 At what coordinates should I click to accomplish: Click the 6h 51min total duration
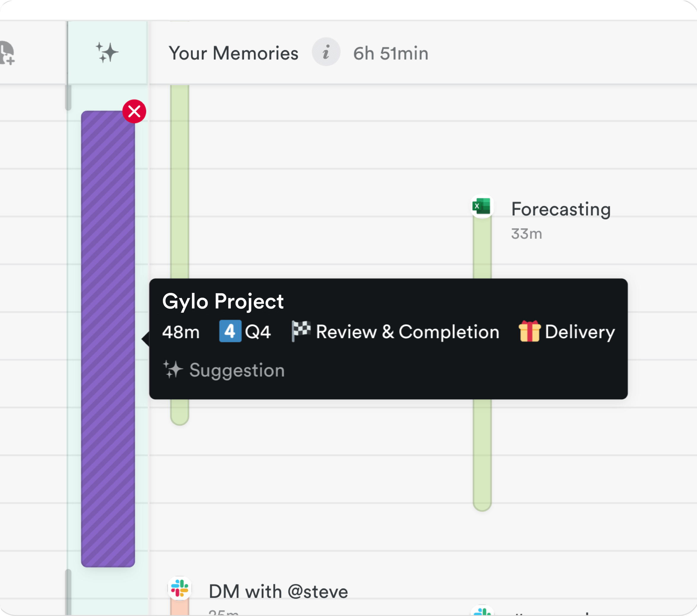coord(390,54)
